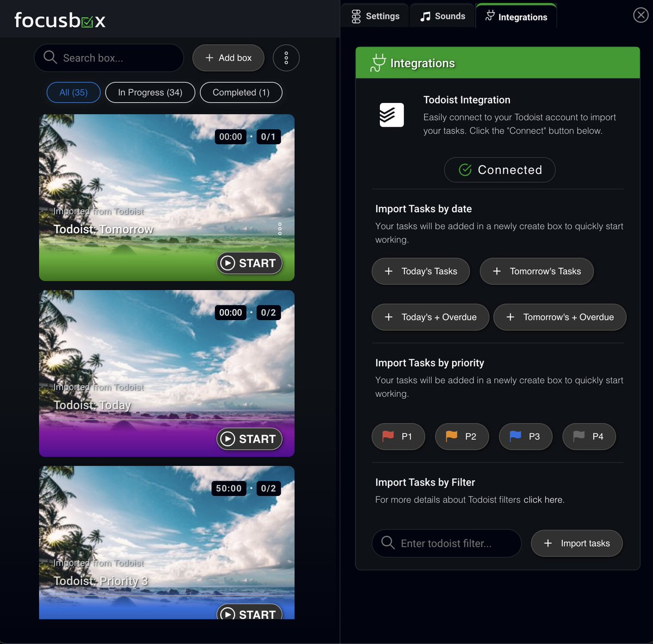Import Today's Tasks
This screenshot has width=653, height=644.
point(421,271)
